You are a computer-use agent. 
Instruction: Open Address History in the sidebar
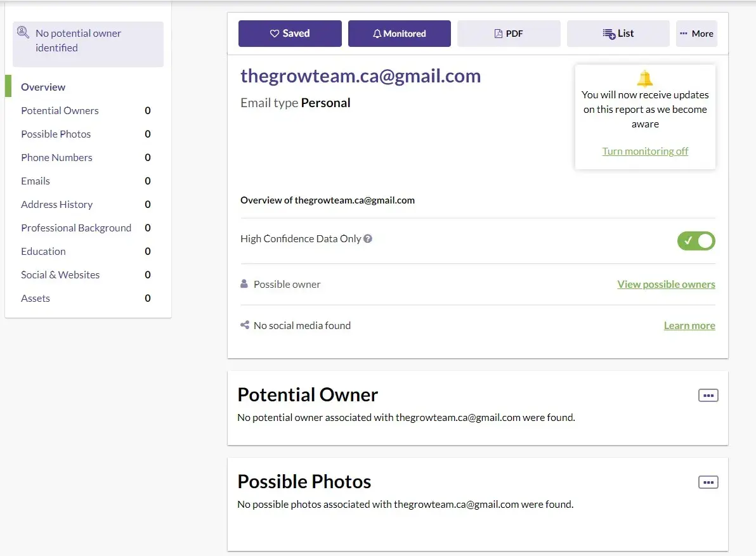click(56, 204)
